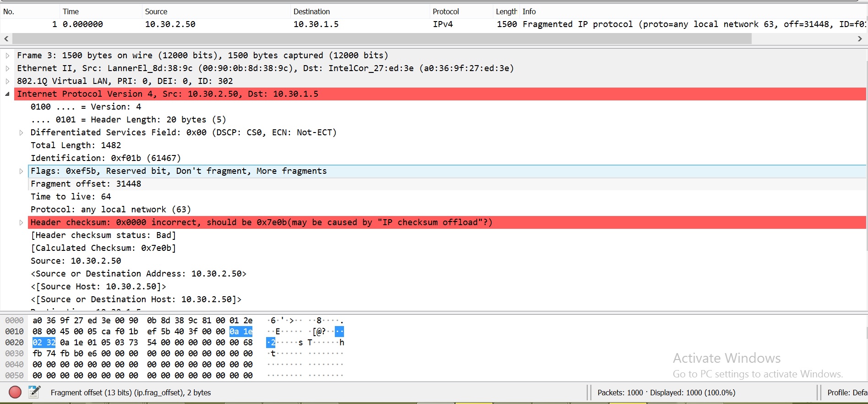Select the '0100 .... = Version: 4' field

click(86, 107)
